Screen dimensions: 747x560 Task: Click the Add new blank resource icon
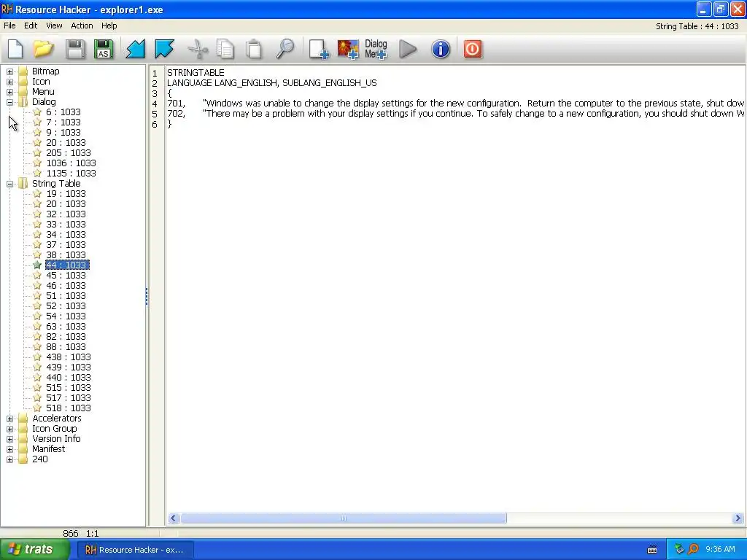[319, 49]
